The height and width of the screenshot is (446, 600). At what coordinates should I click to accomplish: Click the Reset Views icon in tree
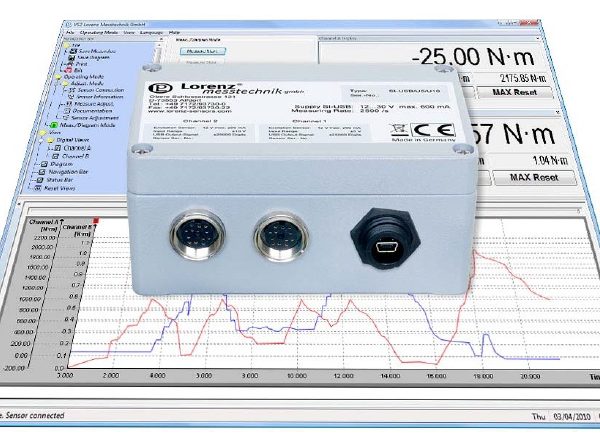coord(38,188)
